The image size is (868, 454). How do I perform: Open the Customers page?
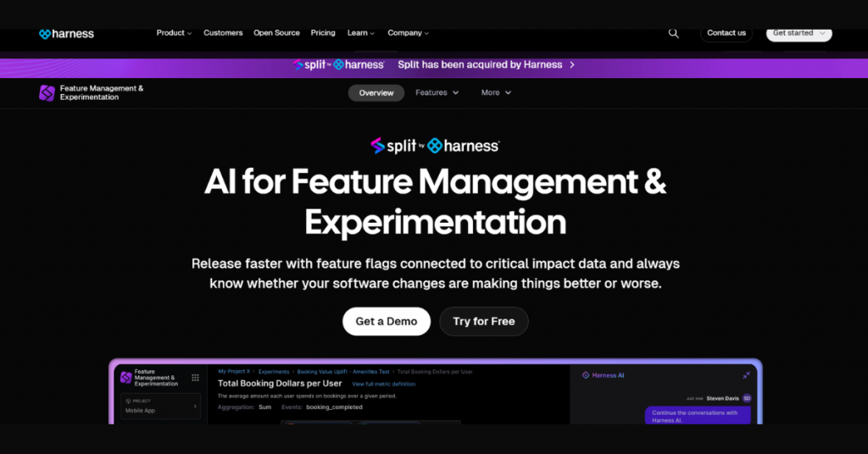[x=223, y=33]
